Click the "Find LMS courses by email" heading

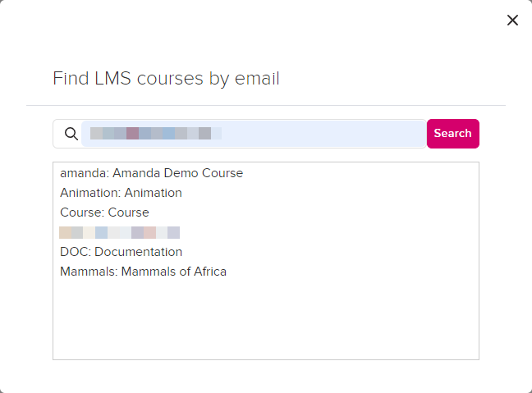pyautogui.click(x=166, y=79)
